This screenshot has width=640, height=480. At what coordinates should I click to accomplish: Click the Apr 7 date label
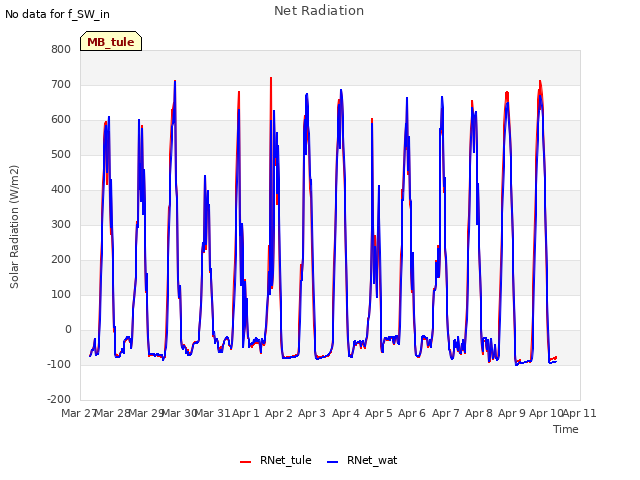pos(446,413)
